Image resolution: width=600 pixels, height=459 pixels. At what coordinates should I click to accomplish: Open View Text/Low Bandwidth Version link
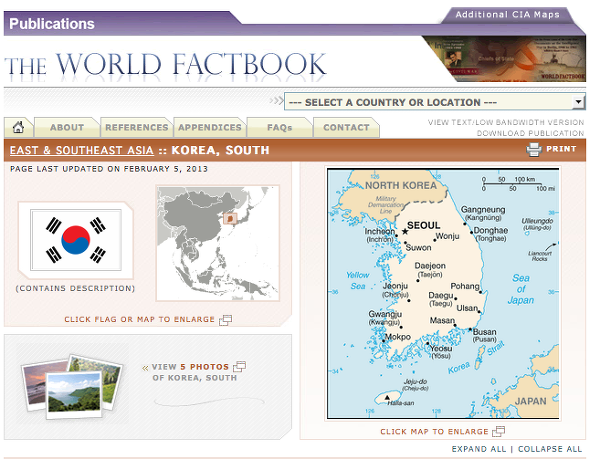(x=506, y=122)
